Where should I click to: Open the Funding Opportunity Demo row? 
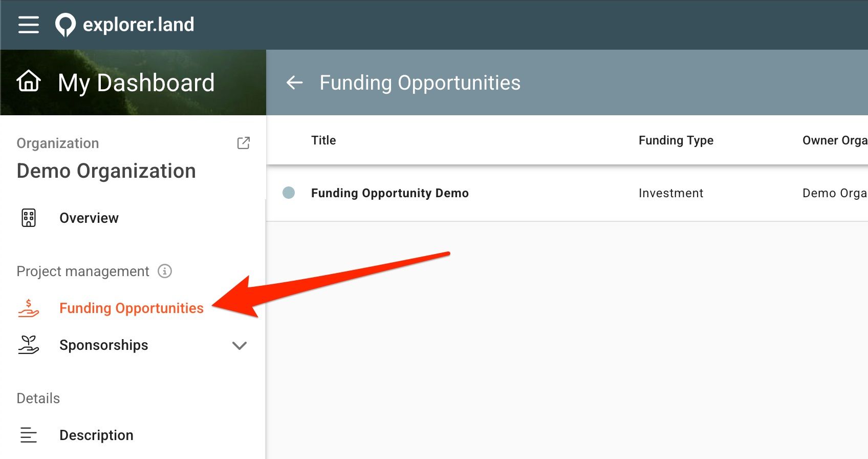coord(567,193)
